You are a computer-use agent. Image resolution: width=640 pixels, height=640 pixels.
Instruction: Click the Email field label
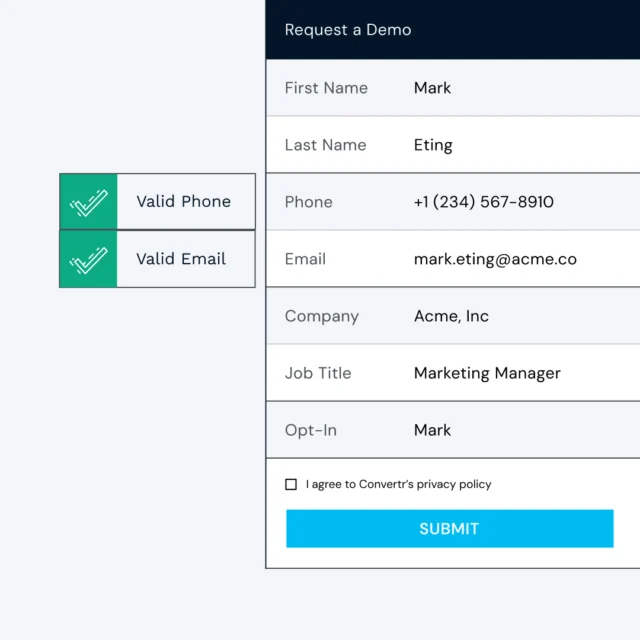click(x=305, y=259)
